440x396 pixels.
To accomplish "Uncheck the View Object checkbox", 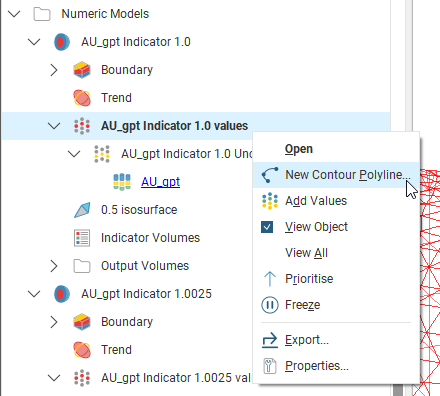I will pos(267,227).
